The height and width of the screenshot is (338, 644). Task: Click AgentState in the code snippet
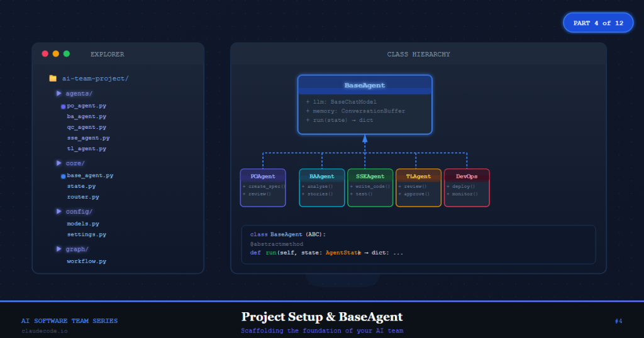[x=343, y=253]
